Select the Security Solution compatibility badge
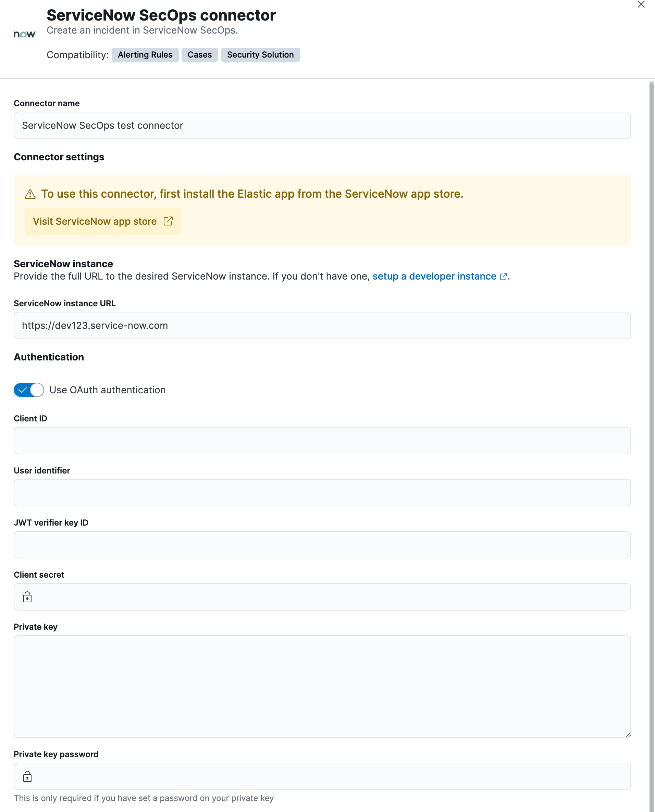 (260, 55)
